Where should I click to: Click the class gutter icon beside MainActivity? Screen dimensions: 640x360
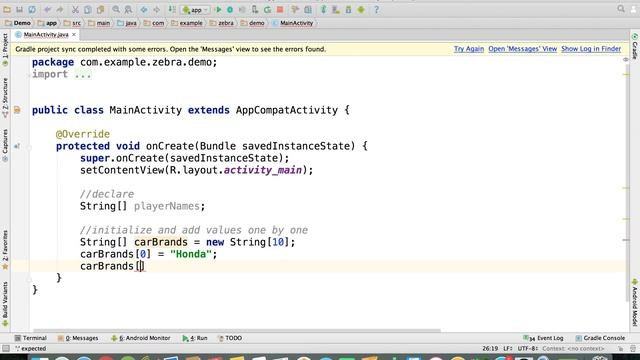coord(17,110)
